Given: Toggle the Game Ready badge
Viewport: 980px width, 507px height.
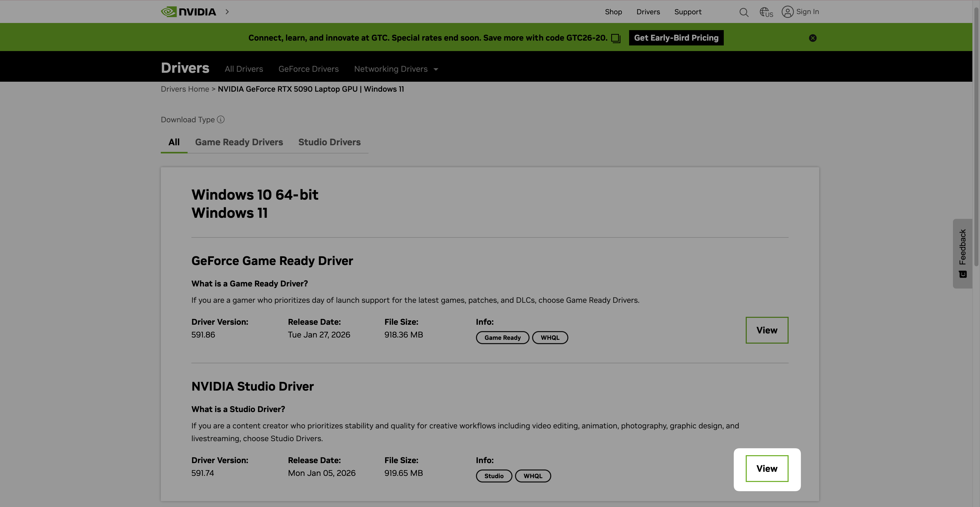Looking at the screenshot, I should pos(502,338).
